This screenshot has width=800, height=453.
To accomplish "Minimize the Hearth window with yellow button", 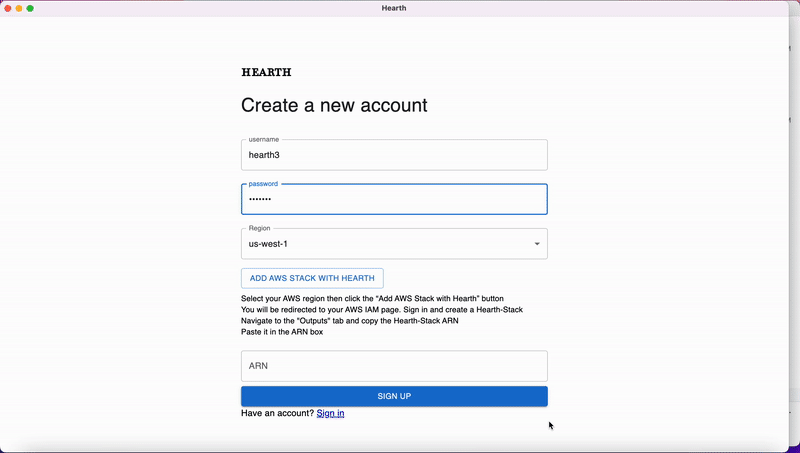I will (x=19, y=8).
